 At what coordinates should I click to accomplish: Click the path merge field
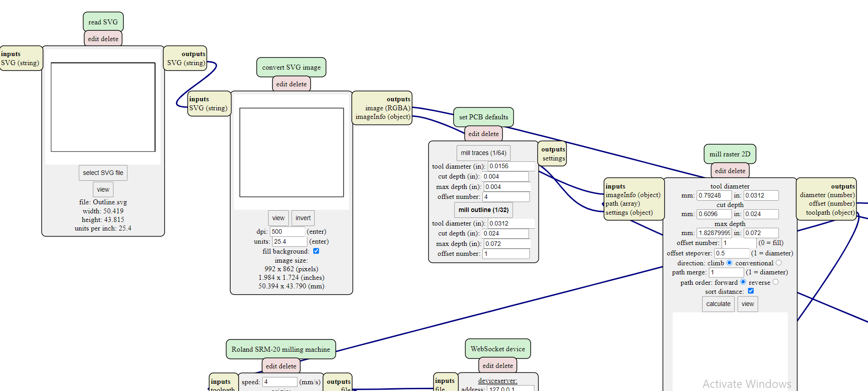tap(726, 272)
